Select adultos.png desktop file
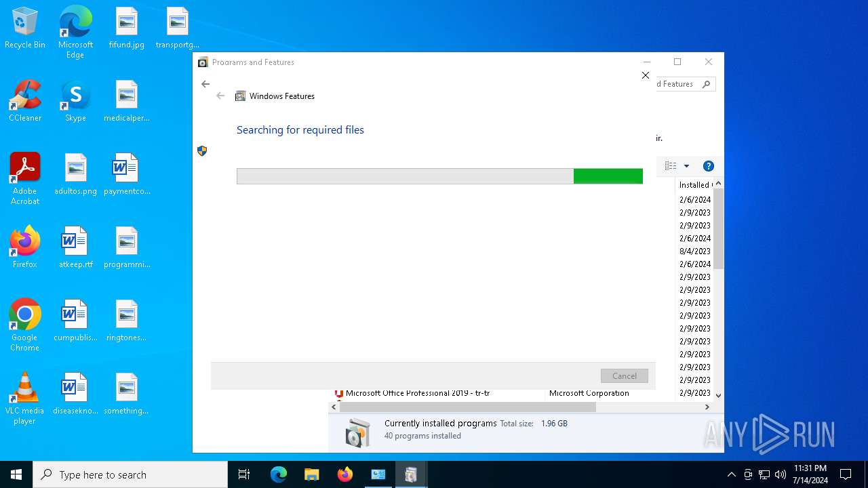 [75, 175]
